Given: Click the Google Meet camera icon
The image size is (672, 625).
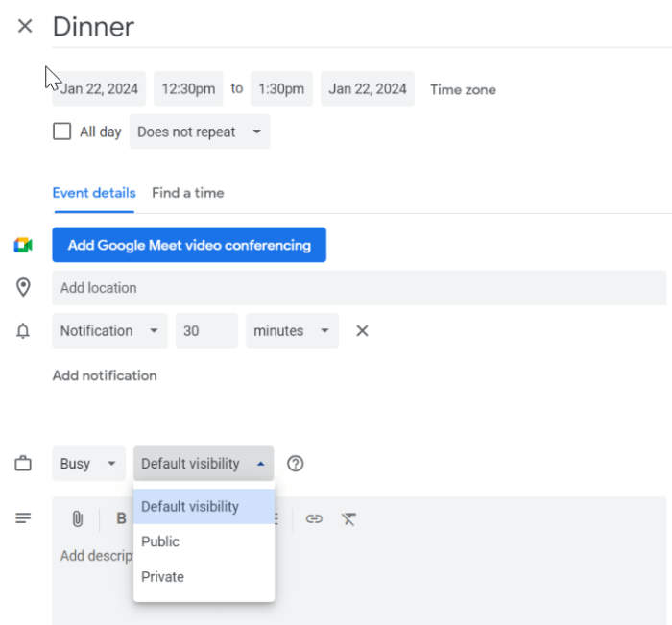Looking at the screenshot, I should pos(23,245).
